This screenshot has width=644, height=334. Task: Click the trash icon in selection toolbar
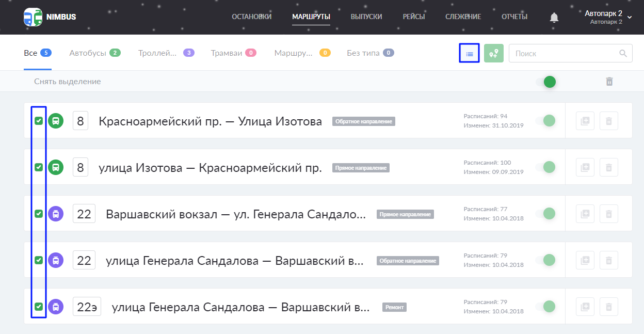pyautogui.click(x=609, y=82)
